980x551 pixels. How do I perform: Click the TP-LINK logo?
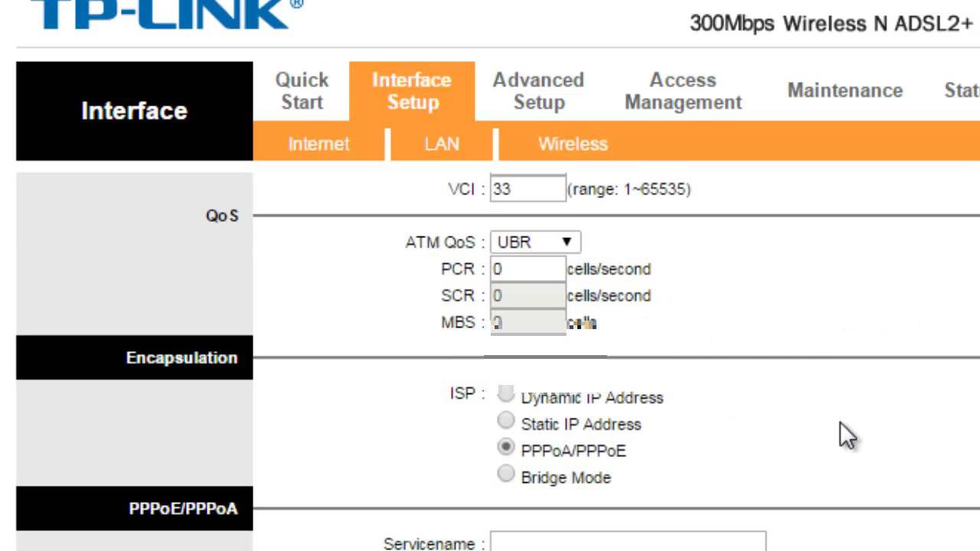coord(166,14)
